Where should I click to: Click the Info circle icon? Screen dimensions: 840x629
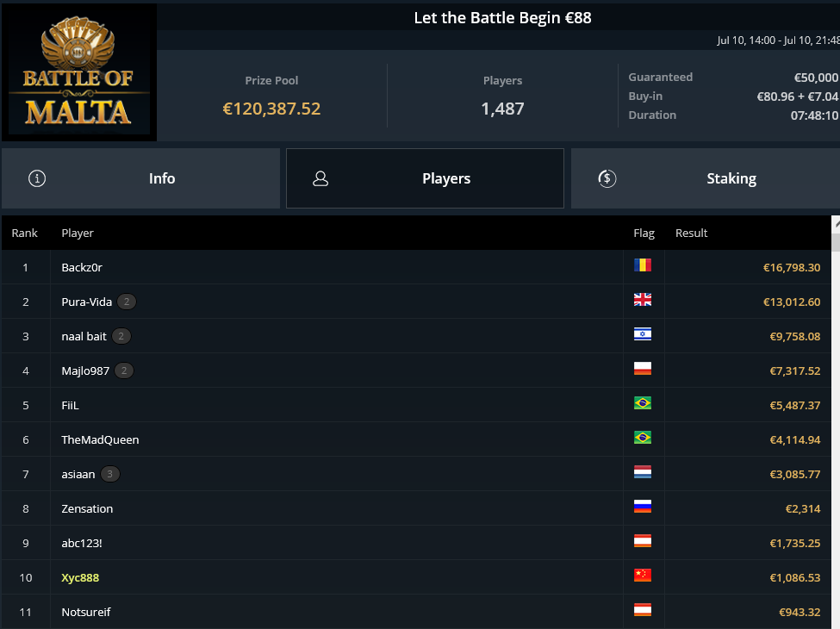point(37,178)
